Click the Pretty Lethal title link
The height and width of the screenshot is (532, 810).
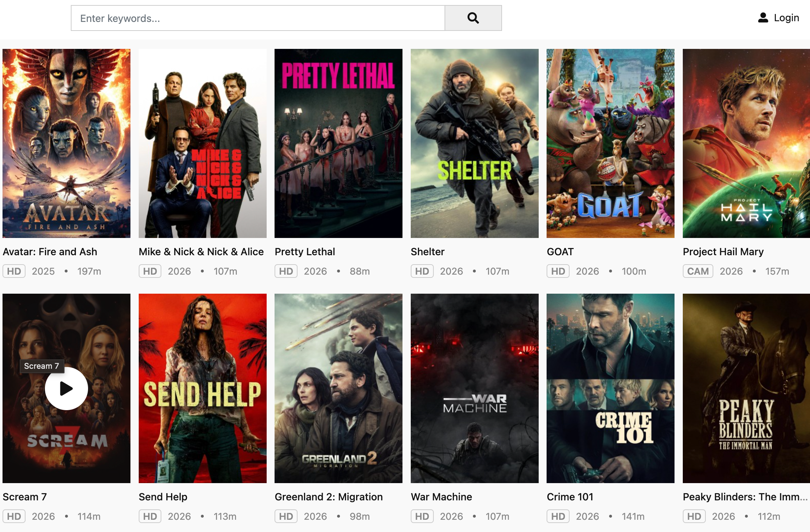click(x=305, y=252)
